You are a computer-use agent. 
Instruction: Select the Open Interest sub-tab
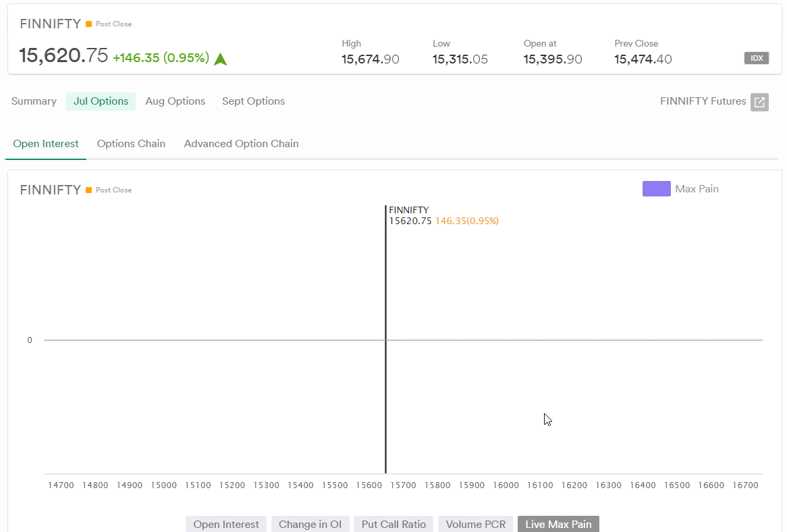point(46,144)
